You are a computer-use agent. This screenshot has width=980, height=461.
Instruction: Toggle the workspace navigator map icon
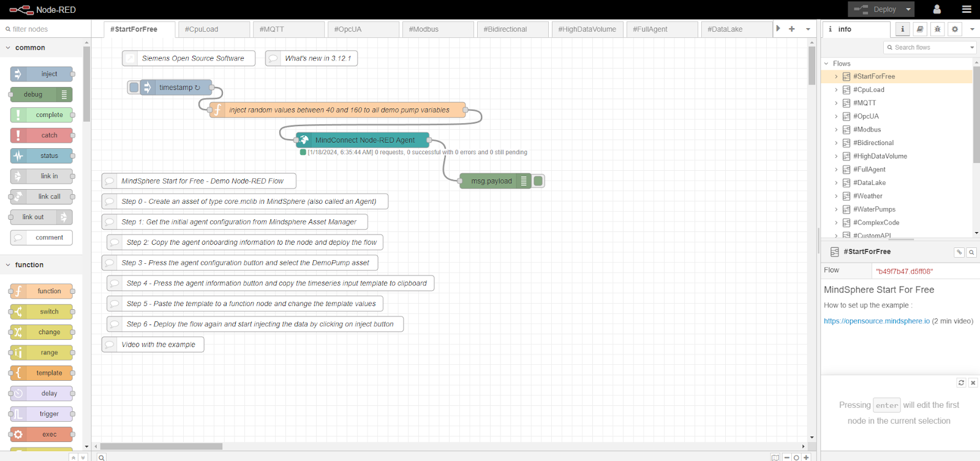point(775,457)
